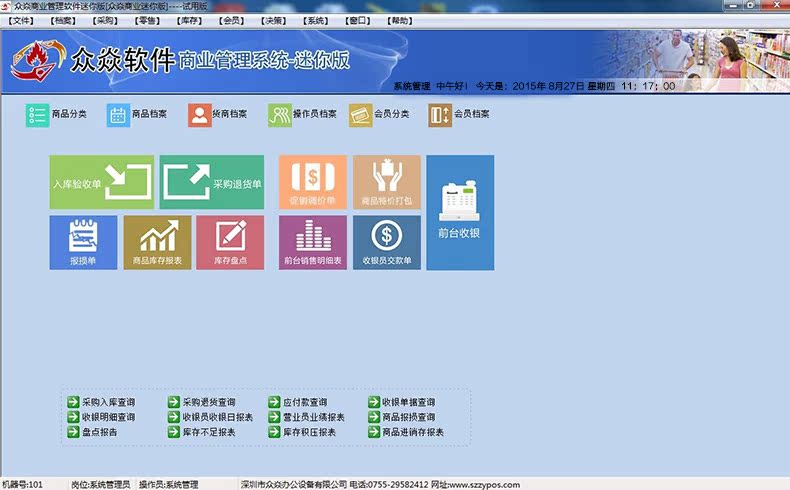Open the 入库验收单 tile
The image size is (790, 490).
coord(102,182)
